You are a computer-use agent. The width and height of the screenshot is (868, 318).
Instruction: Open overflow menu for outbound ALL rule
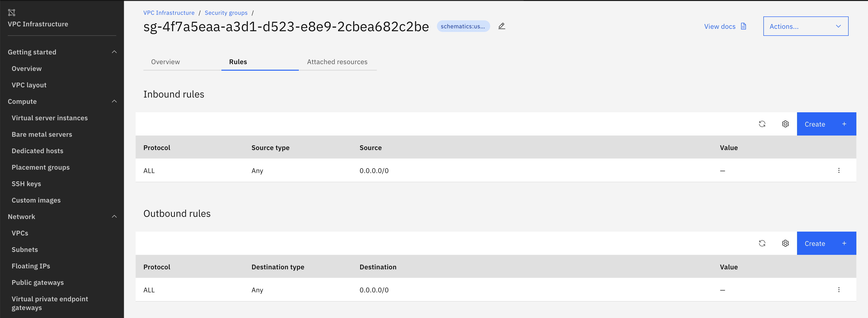pos(839,290)
